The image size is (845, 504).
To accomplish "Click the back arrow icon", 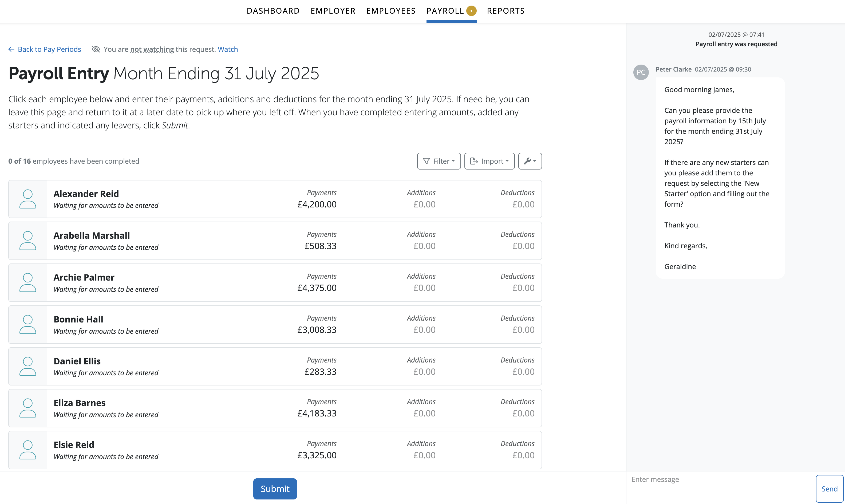I will tap(11, 49).
